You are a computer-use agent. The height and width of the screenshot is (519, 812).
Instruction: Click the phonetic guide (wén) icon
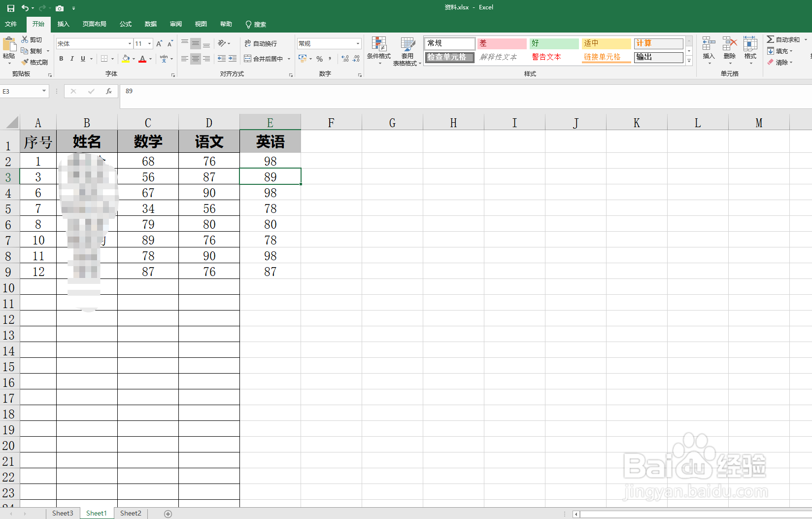click(164, 59)
